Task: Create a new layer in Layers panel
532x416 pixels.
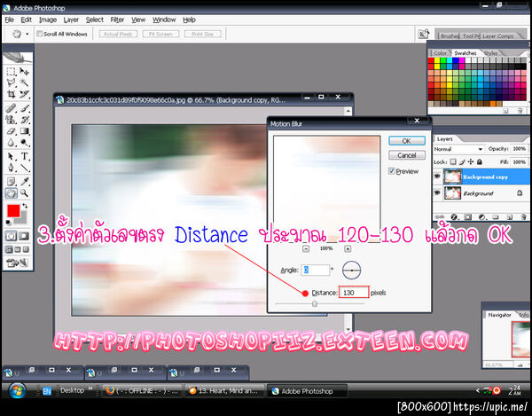Action: tap(509, 216)
